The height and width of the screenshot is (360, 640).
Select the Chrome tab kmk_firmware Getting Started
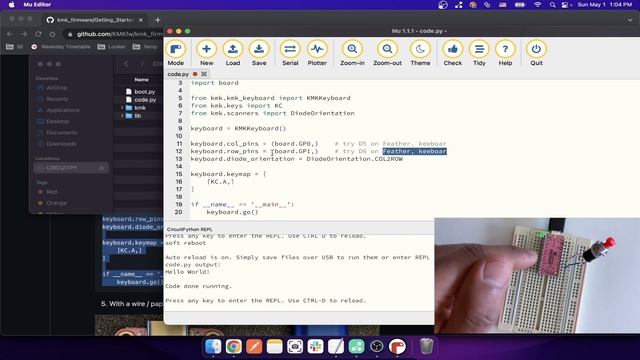[95, 20]
